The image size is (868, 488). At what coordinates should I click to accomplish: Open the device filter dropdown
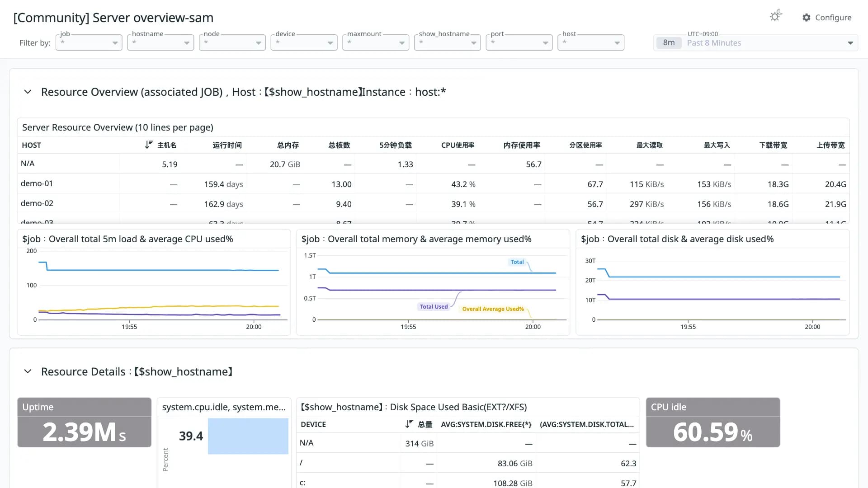[x=304, y=42]
